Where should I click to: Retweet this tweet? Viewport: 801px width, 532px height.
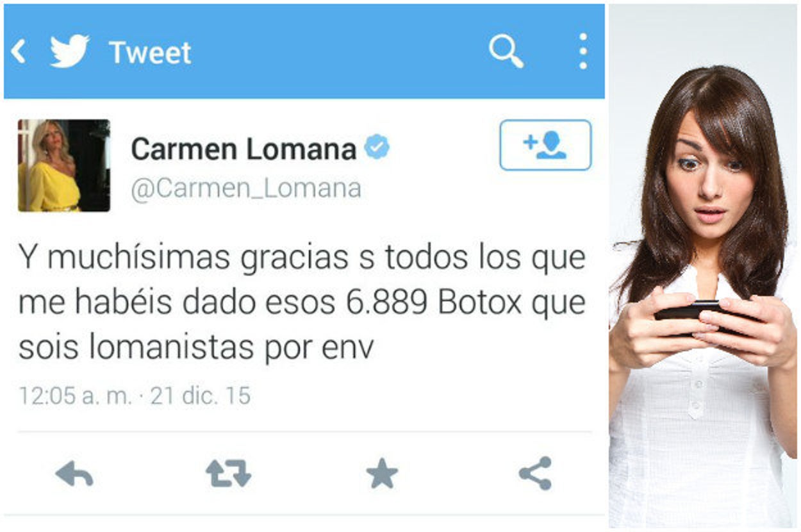pyautogui.click(x=228, y=473)
